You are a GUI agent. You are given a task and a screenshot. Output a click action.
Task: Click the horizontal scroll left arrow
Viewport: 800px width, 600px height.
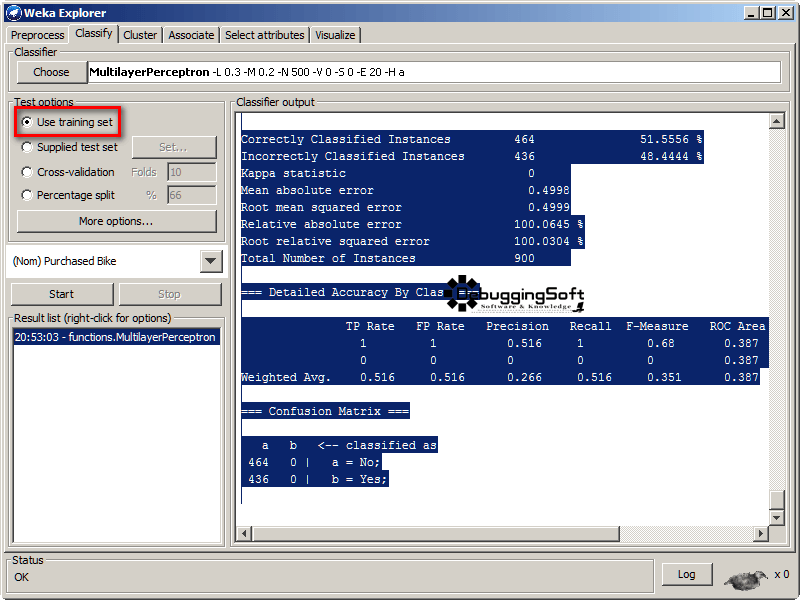244,534
